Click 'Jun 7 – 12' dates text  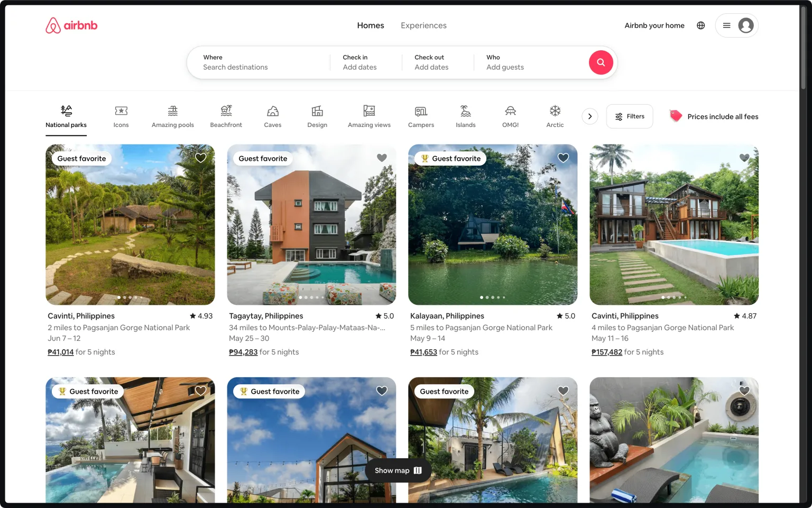click(64, 338)
